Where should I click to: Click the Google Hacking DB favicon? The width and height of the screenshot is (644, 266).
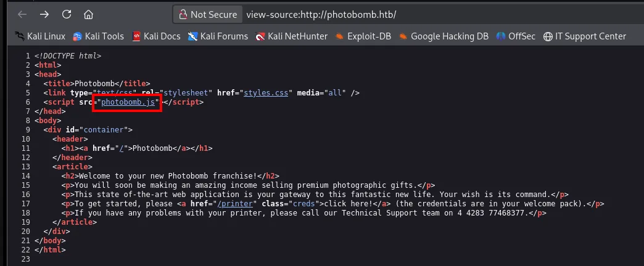tap(403, 36)
